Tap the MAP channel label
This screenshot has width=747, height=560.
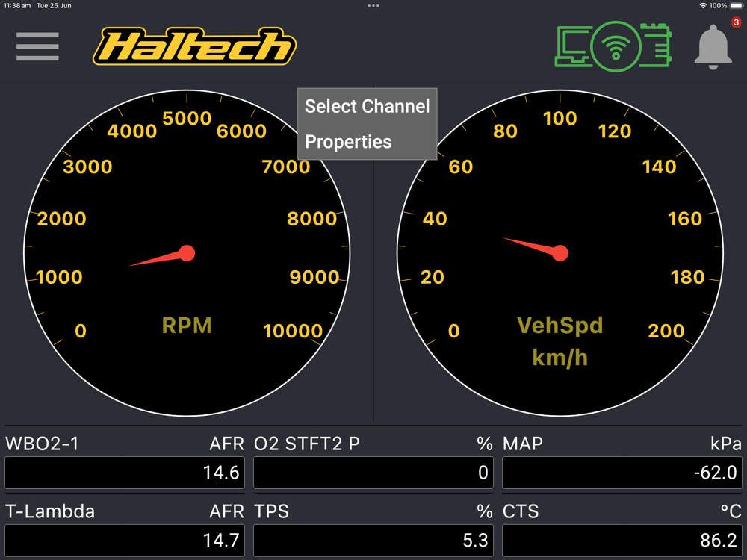tap(523, 444)
